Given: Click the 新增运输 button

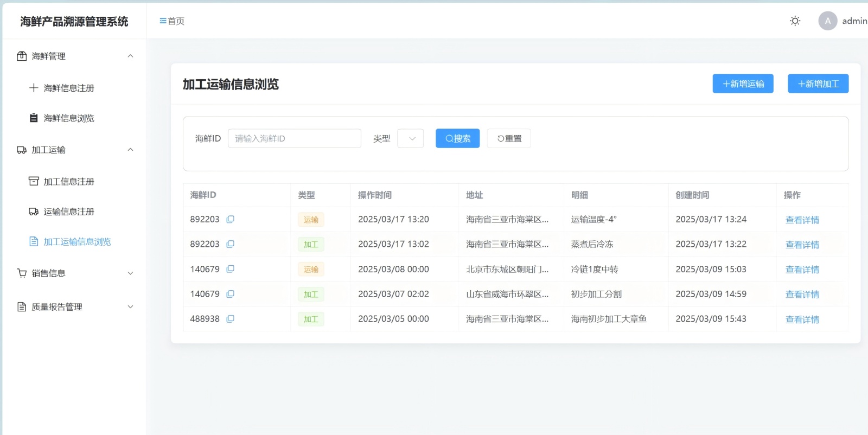Looking at the screenshot, I should pos(743,84).
